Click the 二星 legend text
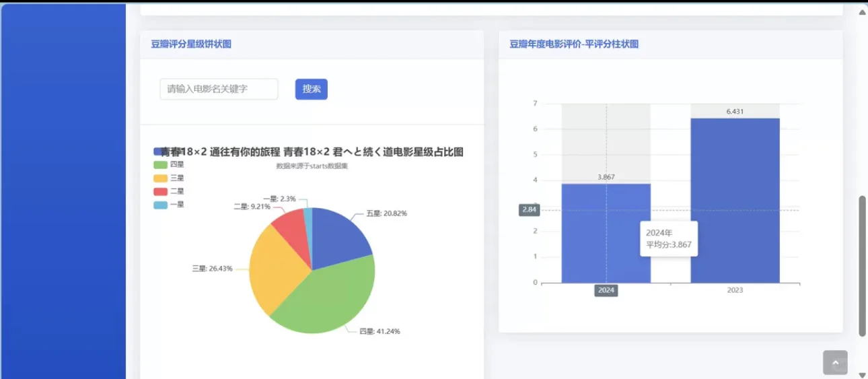Image resolution: width=868 pixels, height=379 pixels. pos(177,191)
